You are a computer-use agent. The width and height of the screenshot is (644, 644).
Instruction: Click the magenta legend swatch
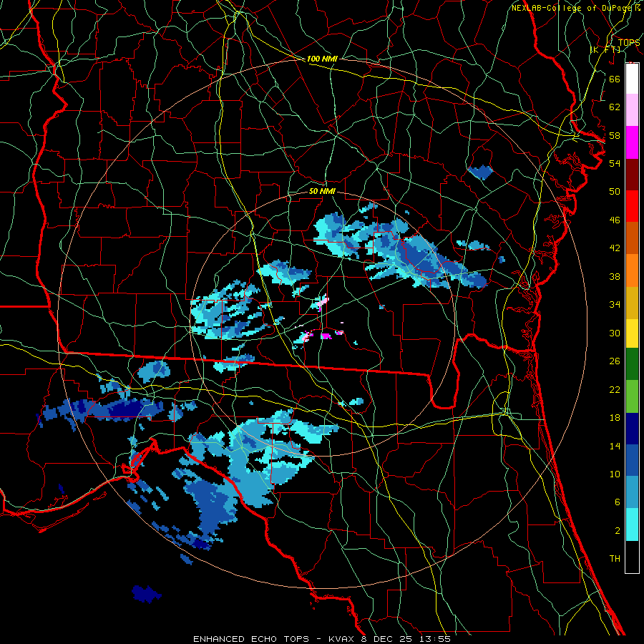[632, 142]
